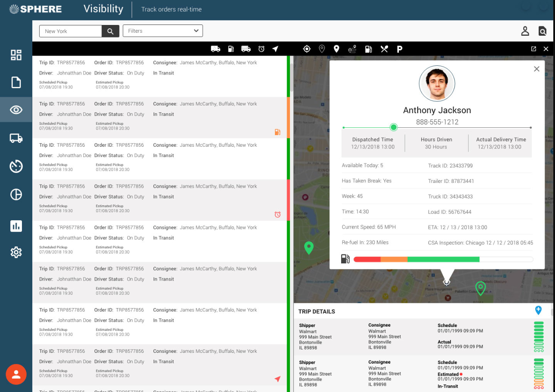Select the dashboard icon in the sidebar
555x392 pixels.
(x=16, y=55)
